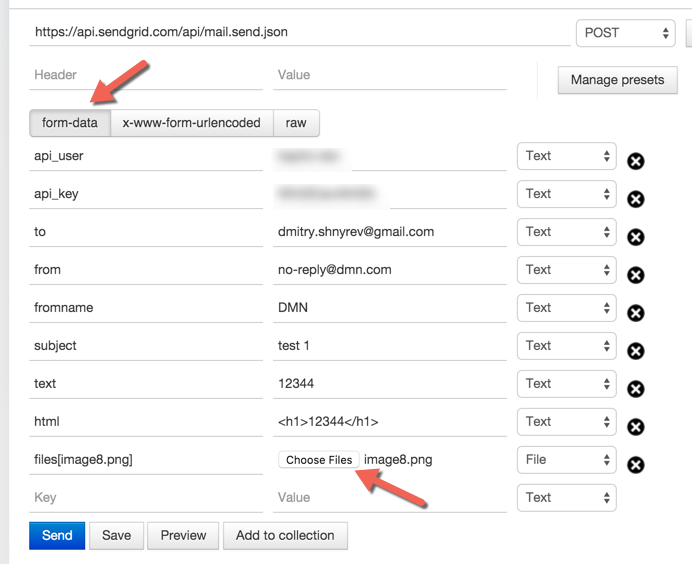Open Manage presets
692x564 pixels.
(617, 80)
